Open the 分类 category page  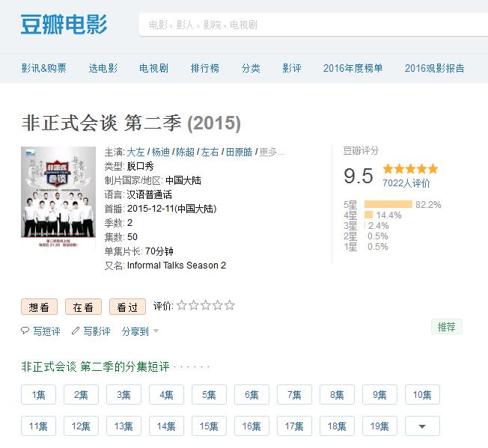[x=251, y=68]
